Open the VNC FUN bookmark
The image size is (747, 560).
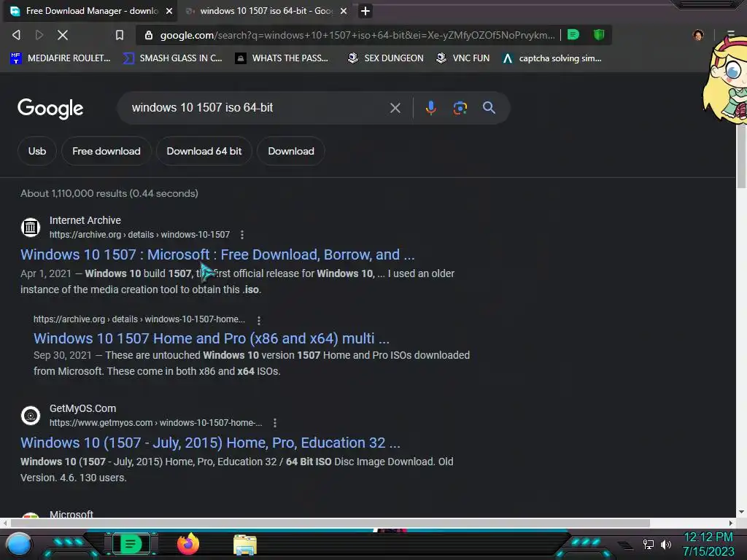point(463,58)
